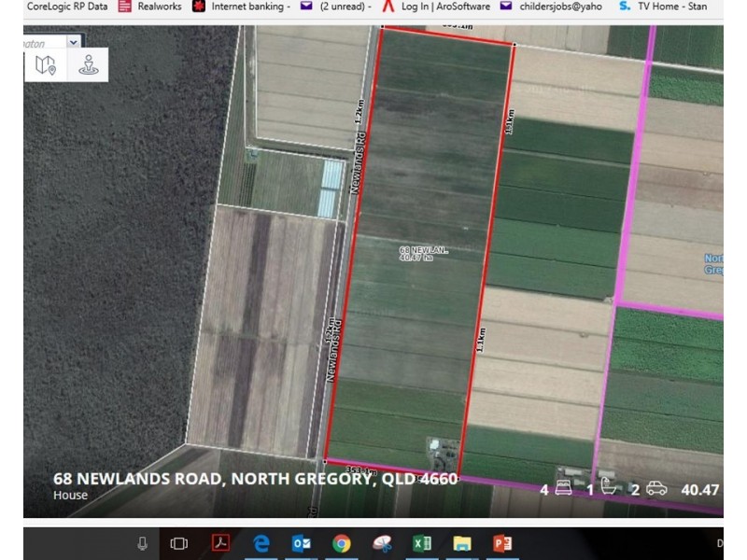Screen dimensions: 747x560
Task: Click the AroSoftware red logo icon
Action: coord(389,7)
